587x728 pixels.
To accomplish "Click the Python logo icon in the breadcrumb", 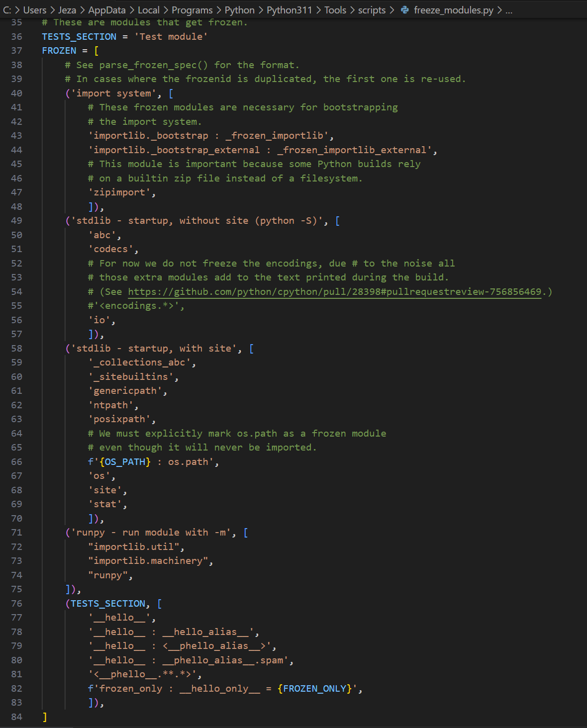I will [x=404, y=10].
